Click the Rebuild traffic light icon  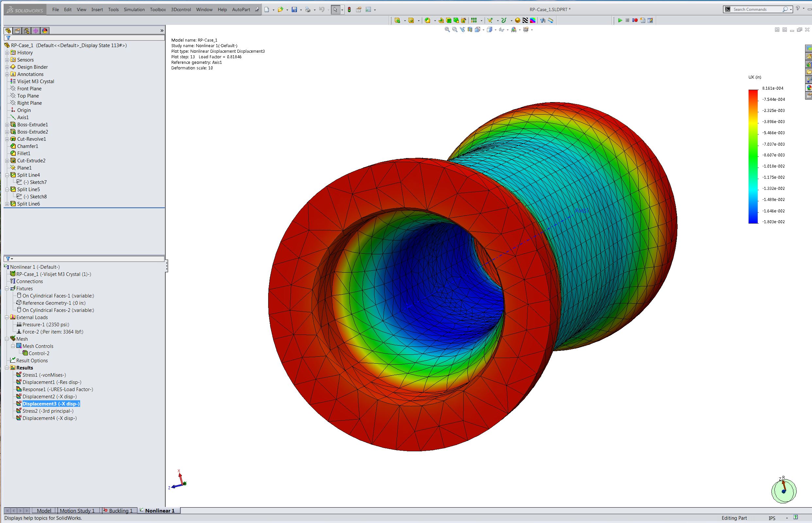click(349, 9)
